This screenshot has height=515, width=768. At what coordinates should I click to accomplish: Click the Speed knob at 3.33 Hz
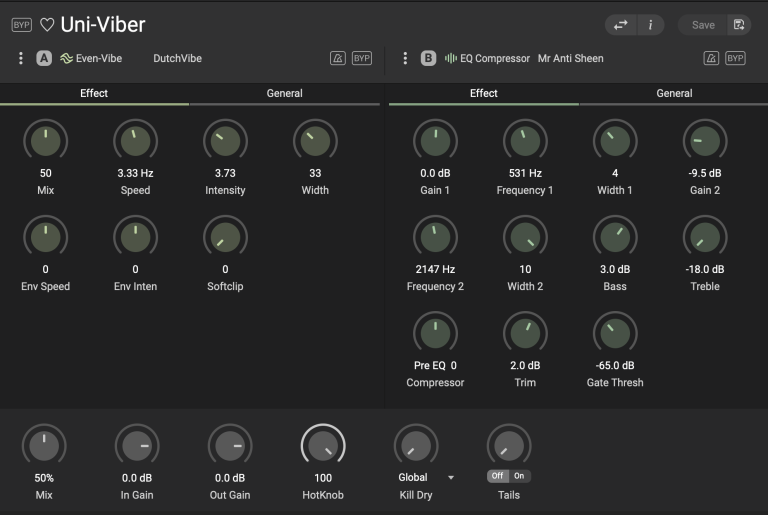(x=136, y=141)
